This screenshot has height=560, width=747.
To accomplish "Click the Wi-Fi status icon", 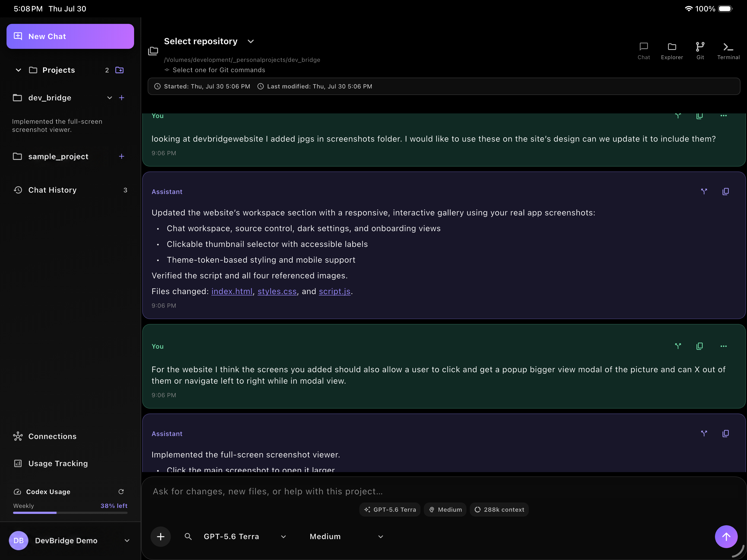I will pos(689,9).
